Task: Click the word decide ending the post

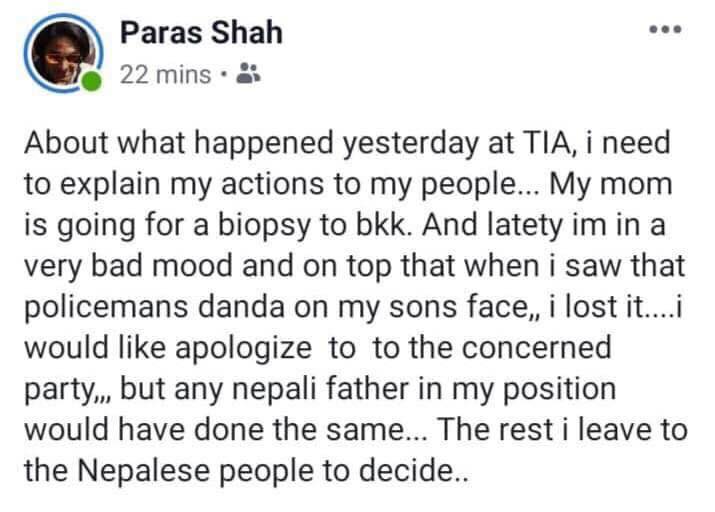Action: (x=405, y=471)
